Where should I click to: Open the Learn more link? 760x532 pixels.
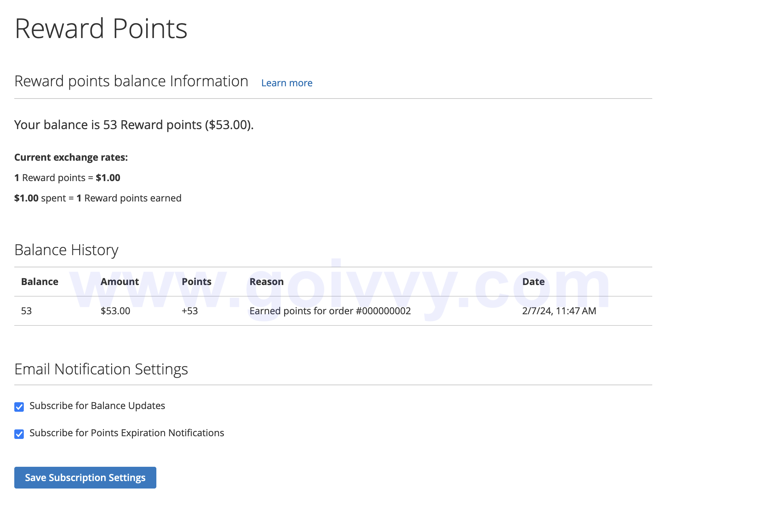click(x=287, y=83)
